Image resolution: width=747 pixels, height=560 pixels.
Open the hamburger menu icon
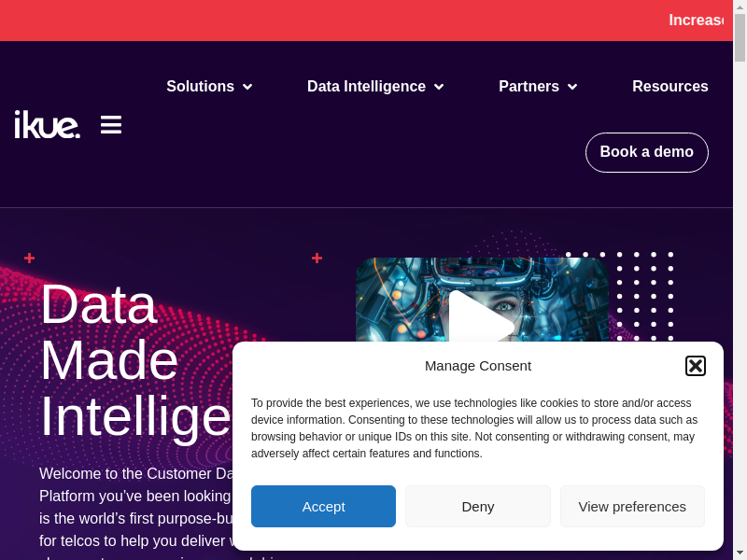111,124
